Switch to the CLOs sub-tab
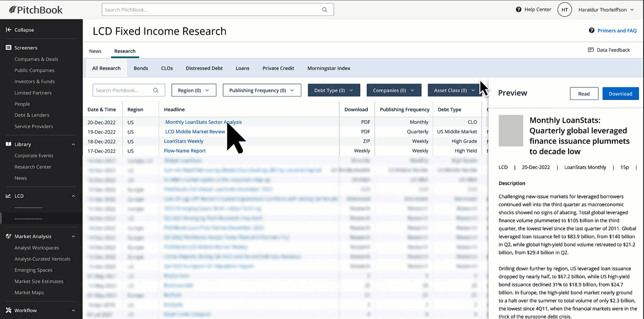The width and height of the screenshot is (644, 319). [167, 68]
